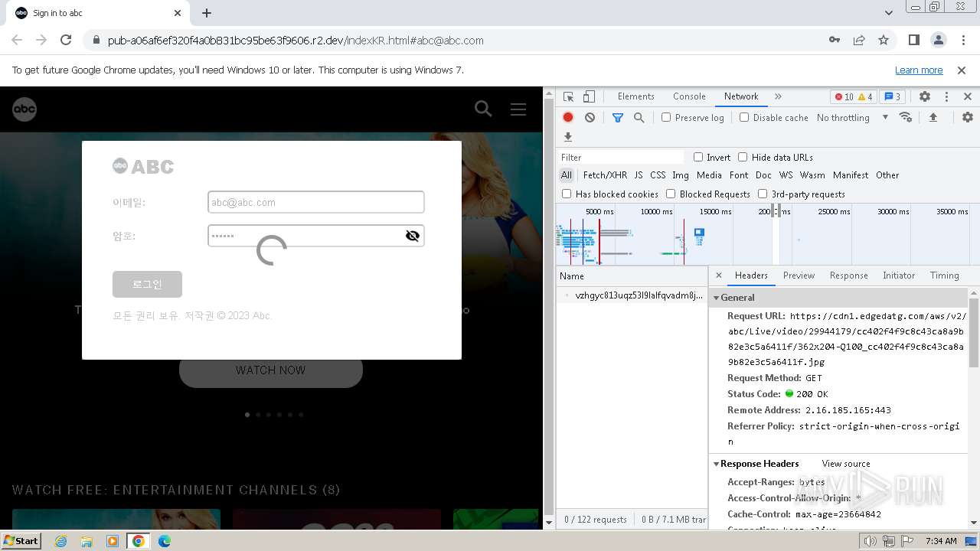980x551 pixels.
Task: Open the Chrome three-dot menu
Action: (x=962, y=40)
